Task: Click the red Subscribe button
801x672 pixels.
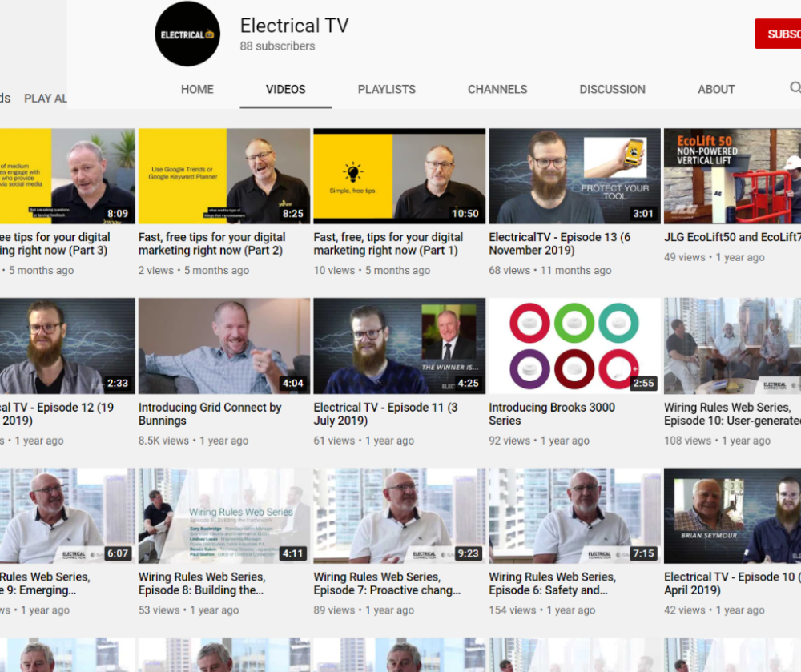Action: coord(778,34)
